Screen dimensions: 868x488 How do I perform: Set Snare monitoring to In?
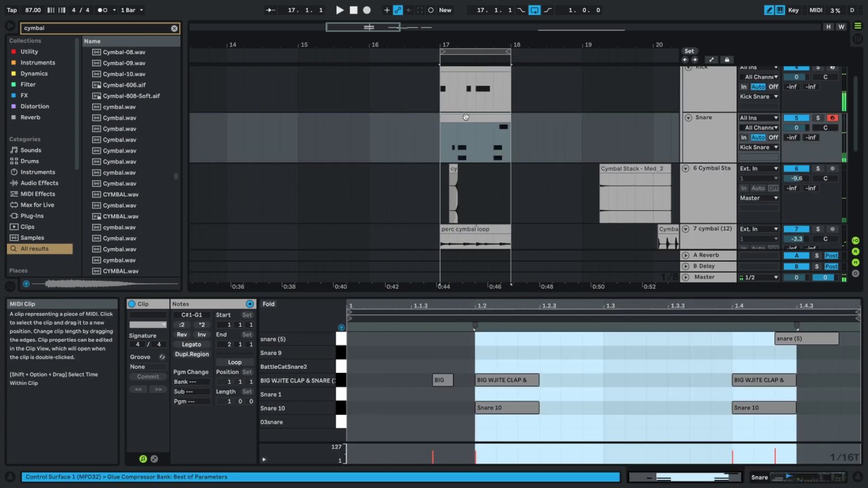coord(744,138)
